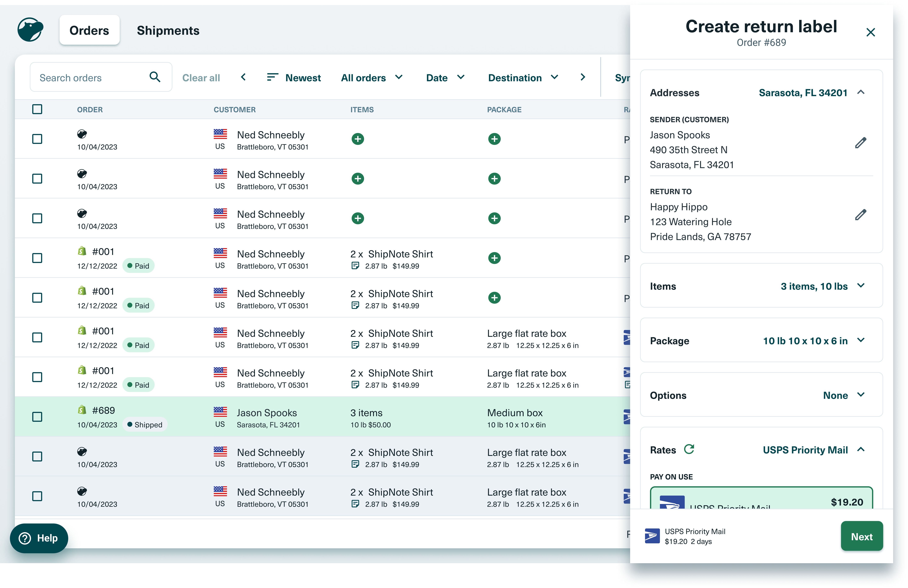Click Shopify icon on first #001 order
Viewport: 908px width, 588px height.
82,251
